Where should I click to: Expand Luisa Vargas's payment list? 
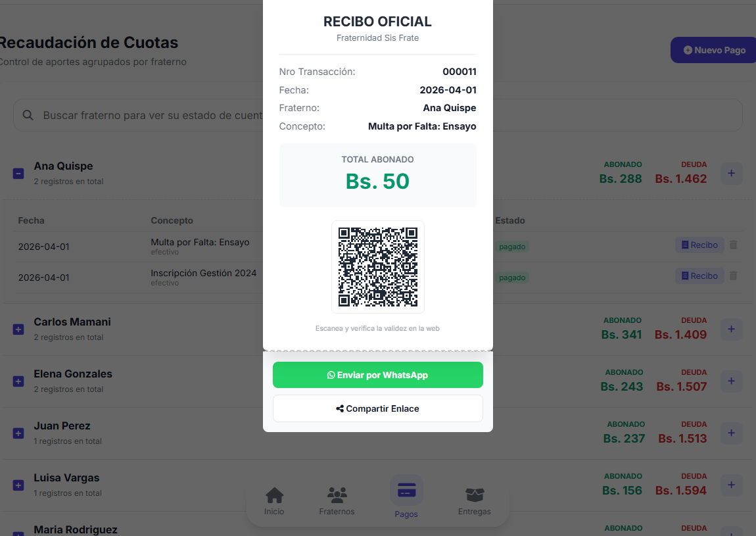pos(18,485)
